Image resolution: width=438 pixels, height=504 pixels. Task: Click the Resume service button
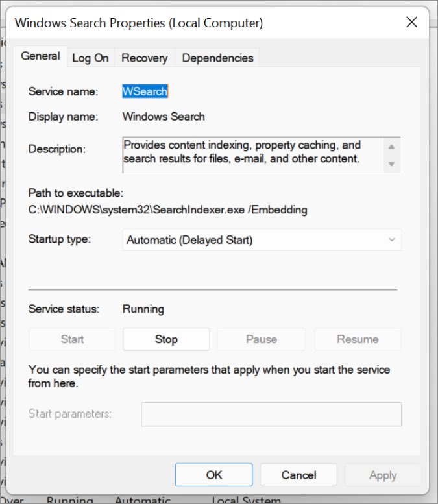[x=358, y=339]
